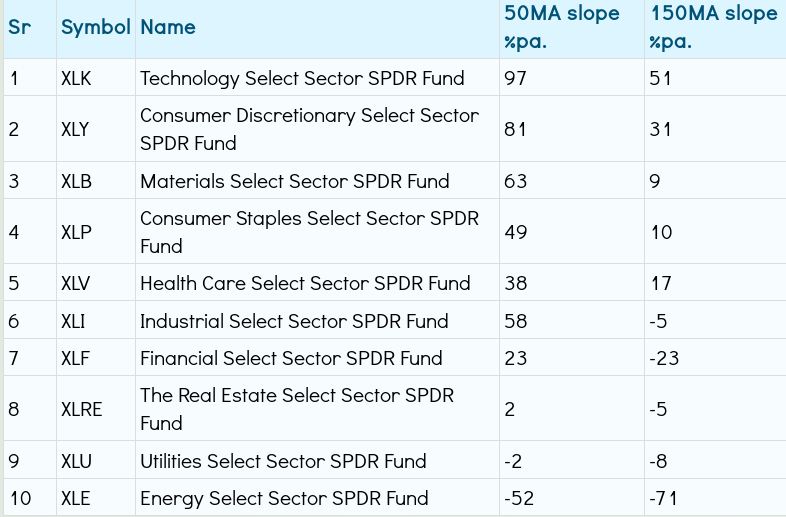786x517 pixels.
Task: Sort by the Symbol column header
Action: pyautogui.click(x=95, y=27)
